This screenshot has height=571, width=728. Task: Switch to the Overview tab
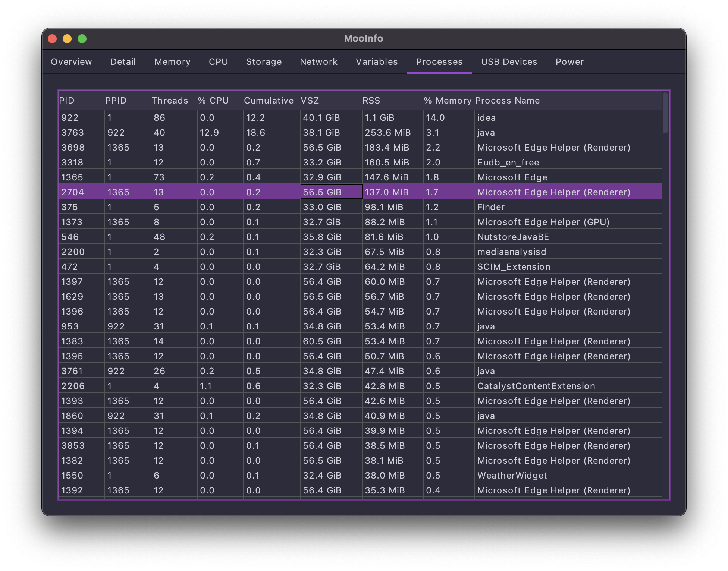pyautogui.click(x=71, y=62)
